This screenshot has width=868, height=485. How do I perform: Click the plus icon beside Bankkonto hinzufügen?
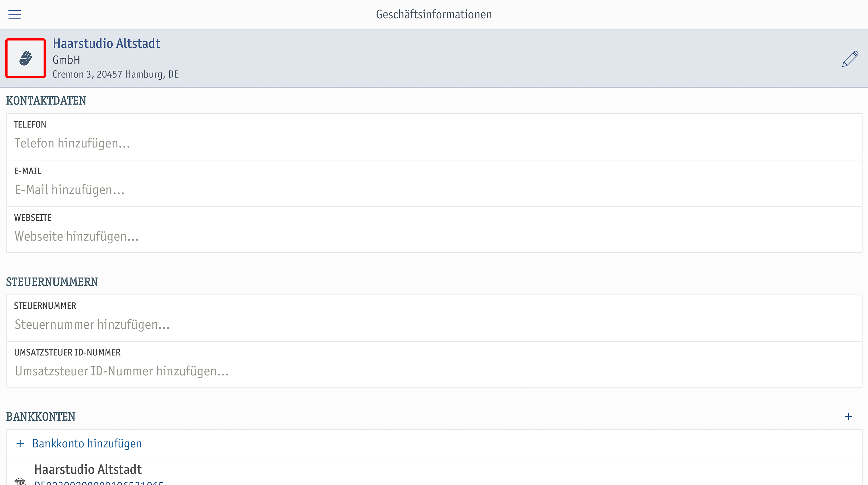pos(20,444)
